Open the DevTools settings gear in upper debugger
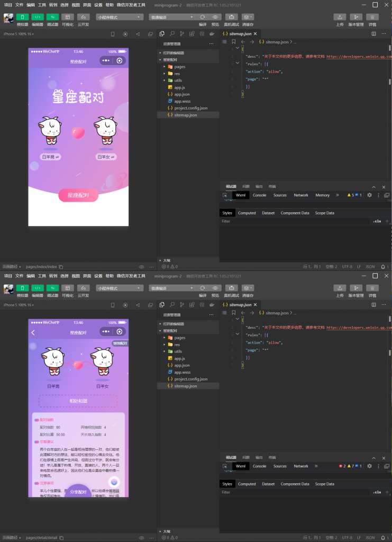392x542 pixels. coord(370,195)
